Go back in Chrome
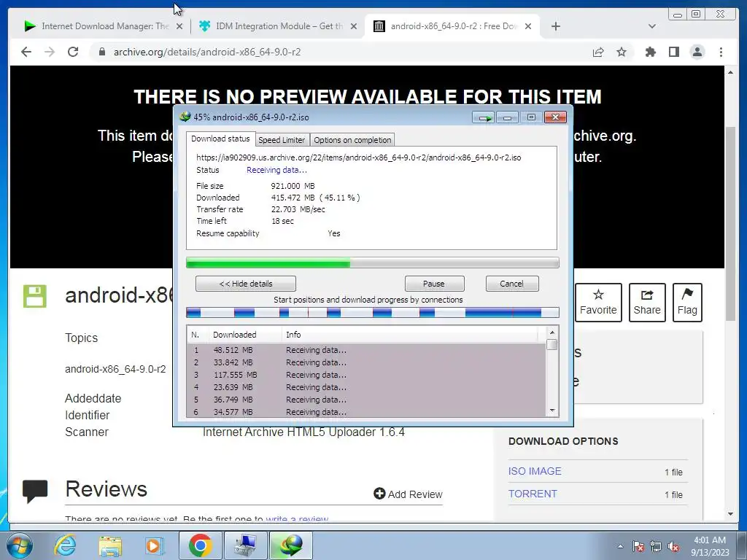Viewport: 747px width, 560px height. [x=26, y=52]
